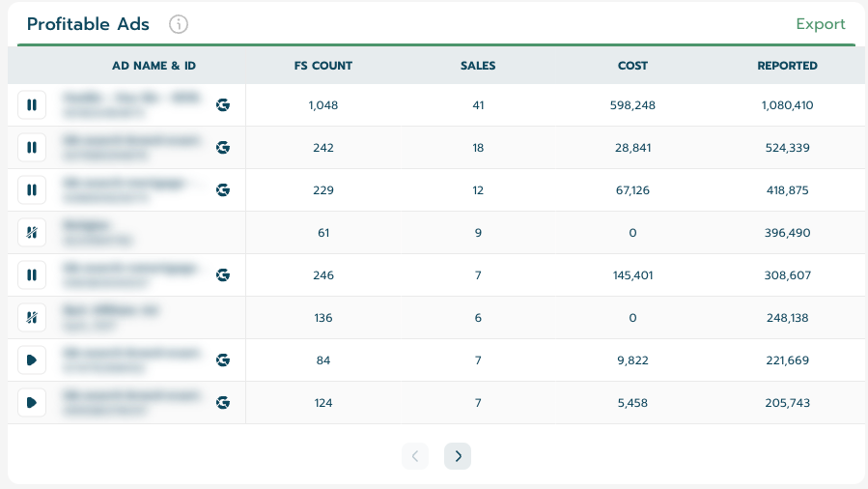
Task: Pause the ad with 1,048 FS count
Action: (32, 105)
